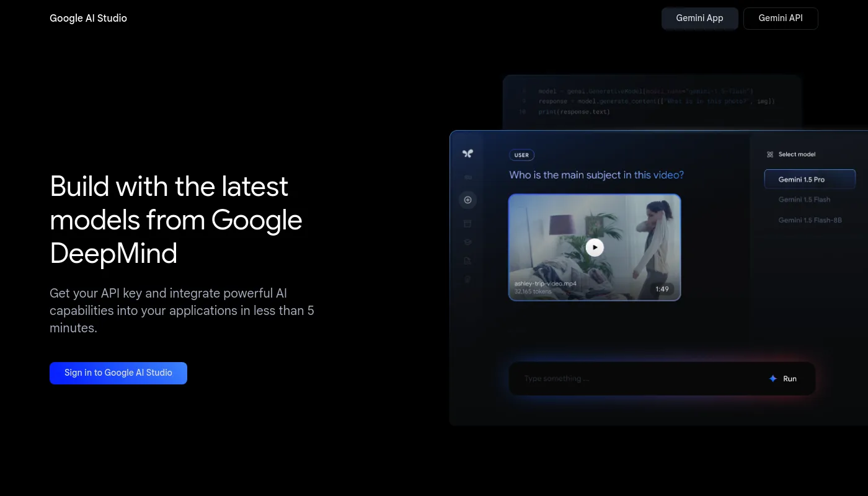Image resolution: width=868 pixels, height=496 pixels.
Task: Click the circled plus icon in sidebar
Action: 467,200
